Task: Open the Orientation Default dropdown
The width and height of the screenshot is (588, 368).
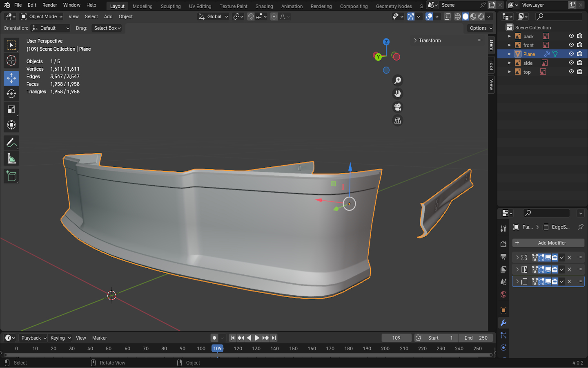Action: coord(51,28)
